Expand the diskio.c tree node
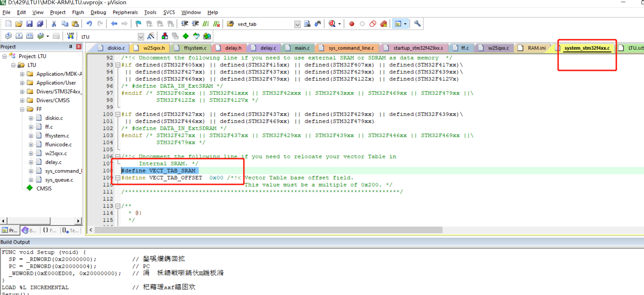The image size is (644, 295). click(x=31, y=118)
